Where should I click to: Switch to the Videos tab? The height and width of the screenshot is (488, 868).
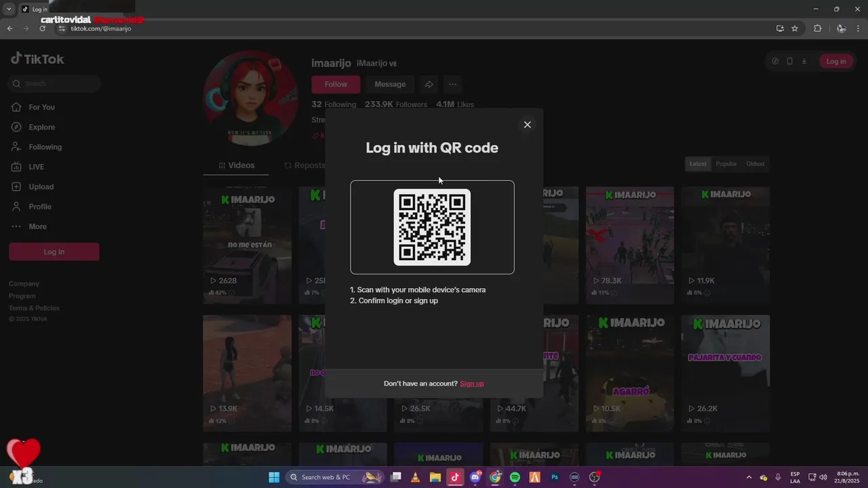[236, 165]
